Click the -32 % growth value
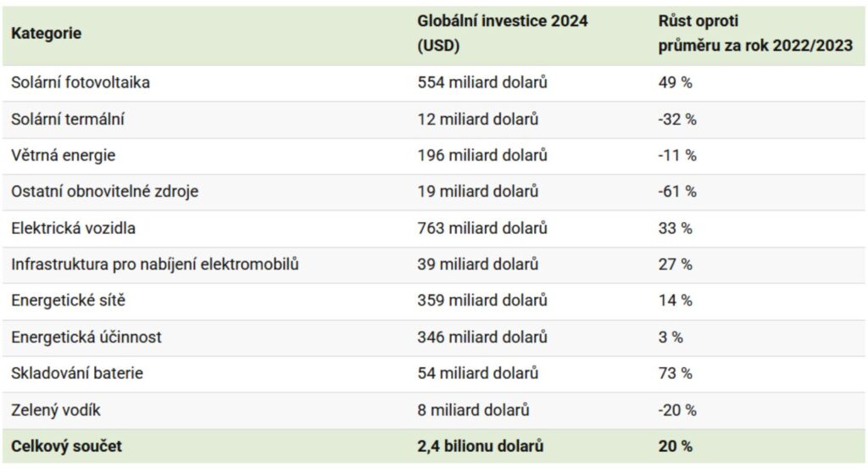This screenshot has width=868, height=469. tap(677, 120)
